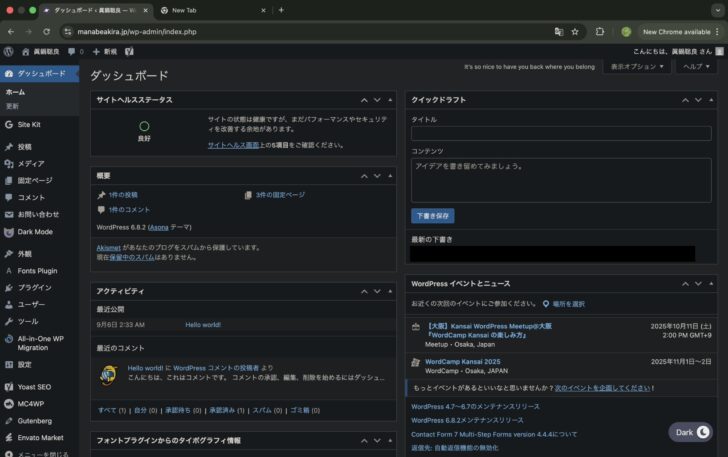Click the 下書き保存 button
The height and width of the screenshot is (457, 728).
tap(432, 215)
